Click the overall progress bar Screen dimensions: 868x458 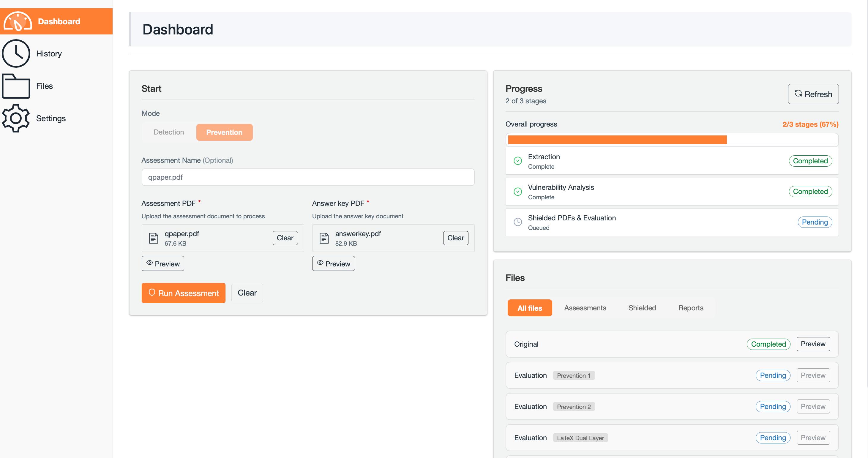point(672,140)
